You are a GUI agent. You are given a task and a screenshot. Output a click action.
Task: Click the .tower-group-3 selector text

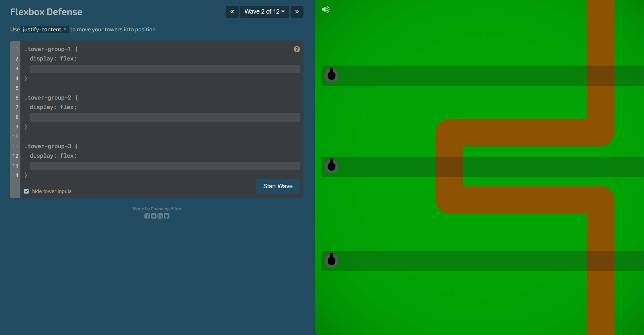click(x=48, y=146)
